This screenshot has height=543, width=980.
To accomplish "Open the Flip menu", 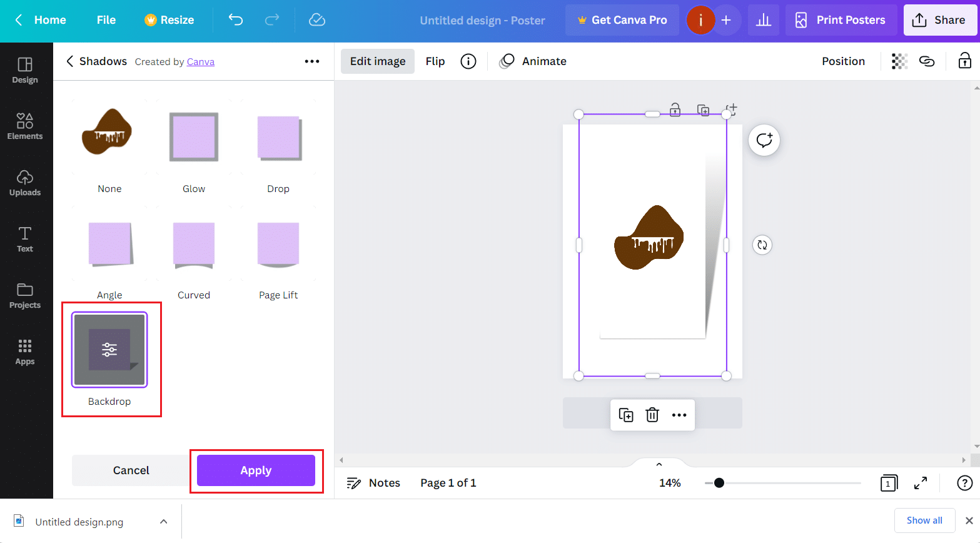I will tap(435, 61).
